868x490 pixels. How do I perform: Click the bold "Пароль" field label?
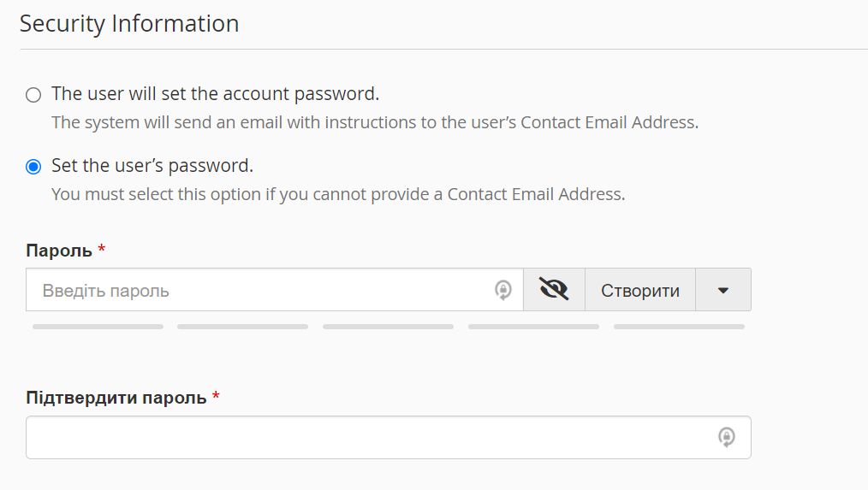(x=59, y=251)
